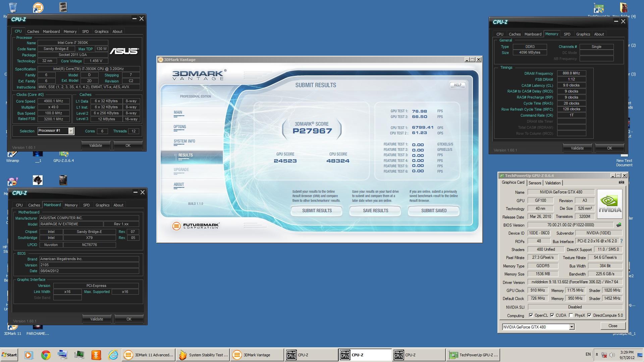Click the green monitor graph taskbar icon
Screen dimensions: 644x362
point(79,355)
